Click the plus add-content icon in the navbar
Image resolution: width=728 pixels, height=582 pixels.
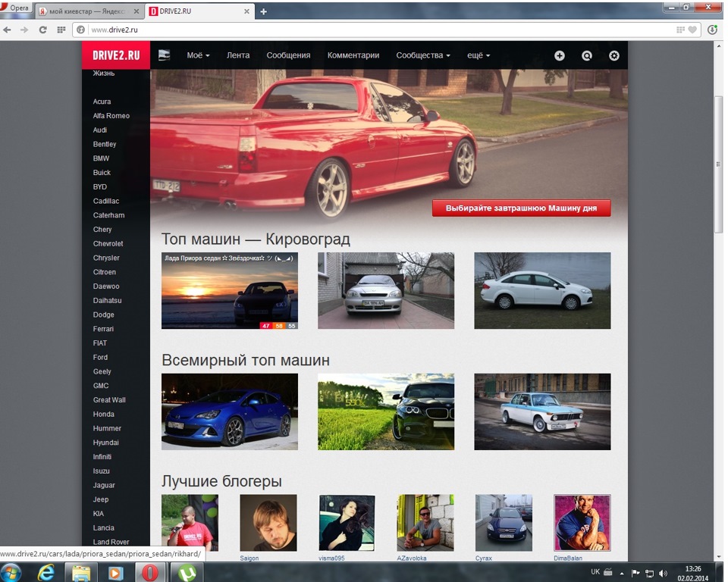(x=560, y=55)
